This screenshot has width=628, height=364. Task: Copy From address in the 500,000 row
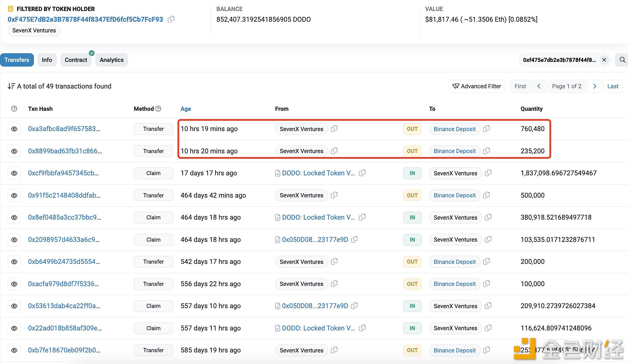[x=334, y=195]
